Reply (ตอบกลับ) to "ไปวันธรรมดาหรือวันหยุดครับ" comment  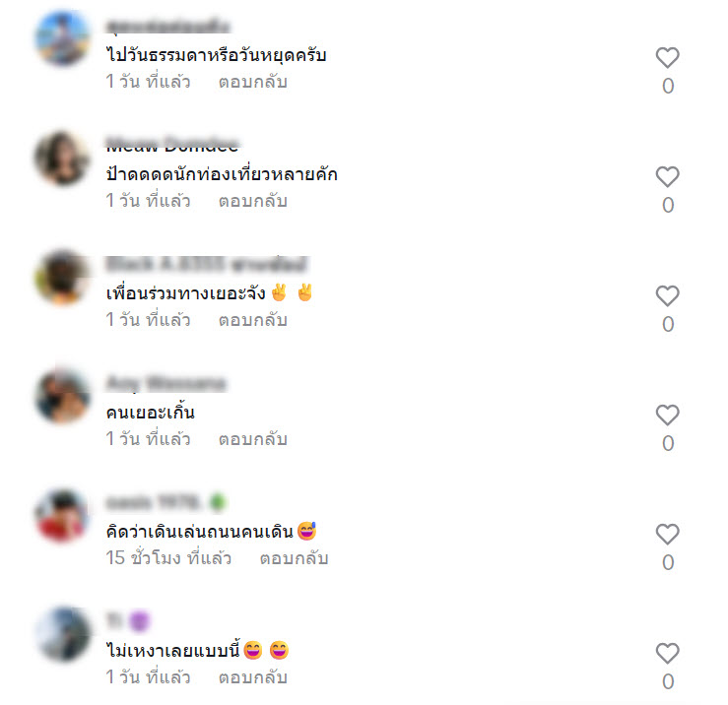tap(253, 82)
